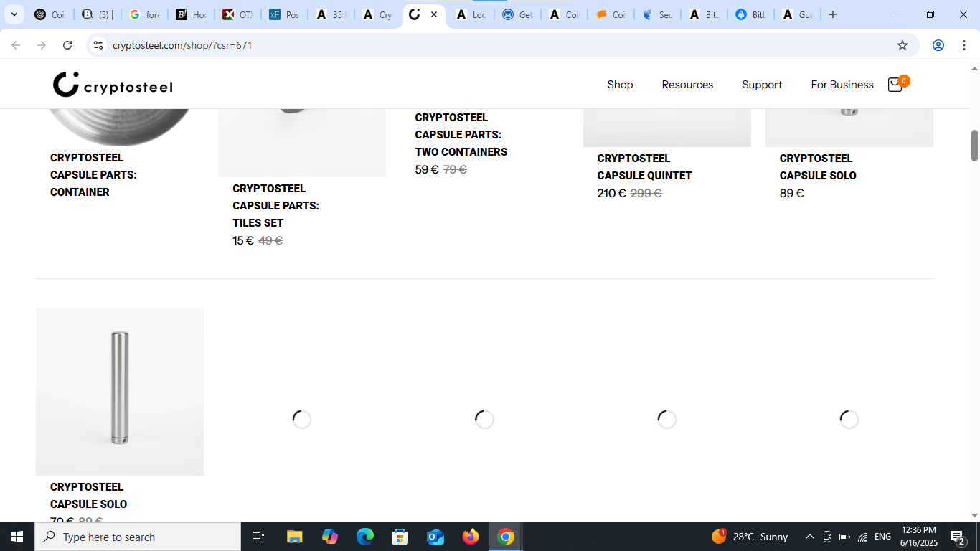Switch to the 'Hor' browser tab
Image resolution: width=980 pixels, height=551 pixels.
tap(192, 14)
